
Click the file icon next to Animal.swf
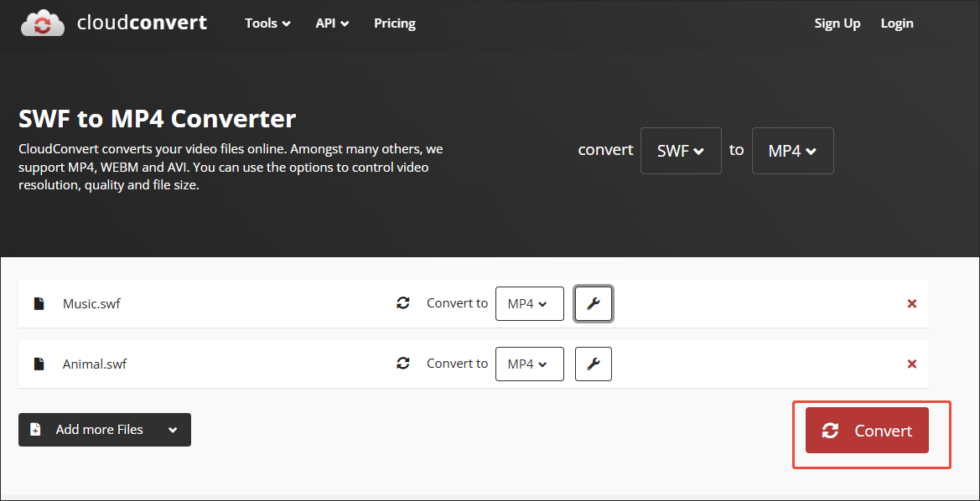(39, 364)
